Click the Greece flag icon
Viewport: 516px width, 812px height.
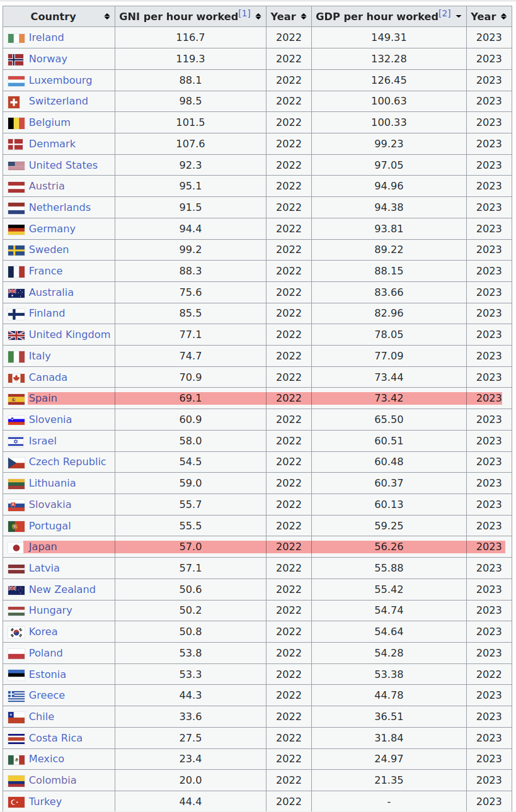tap(16, 696)
